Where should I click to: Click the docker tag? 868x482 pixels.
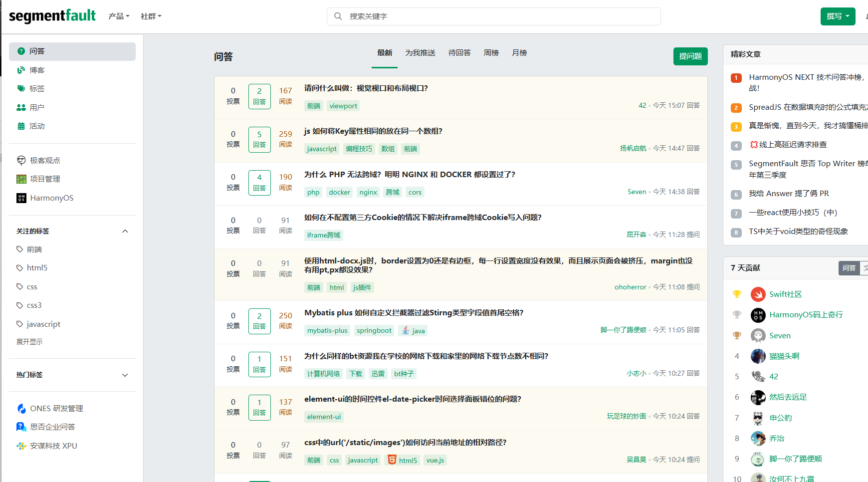click(x=339, y=192)
